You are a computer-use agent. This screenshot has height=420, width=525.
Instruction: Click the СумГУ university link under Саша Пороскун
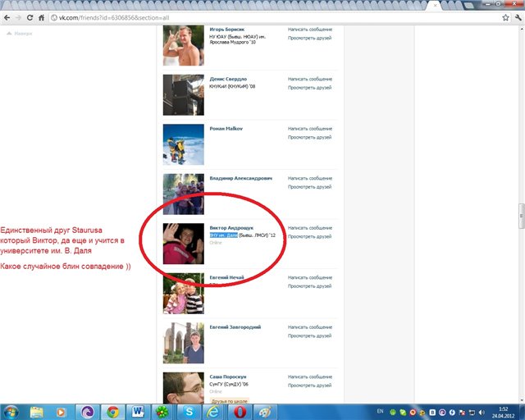point(229,384)
